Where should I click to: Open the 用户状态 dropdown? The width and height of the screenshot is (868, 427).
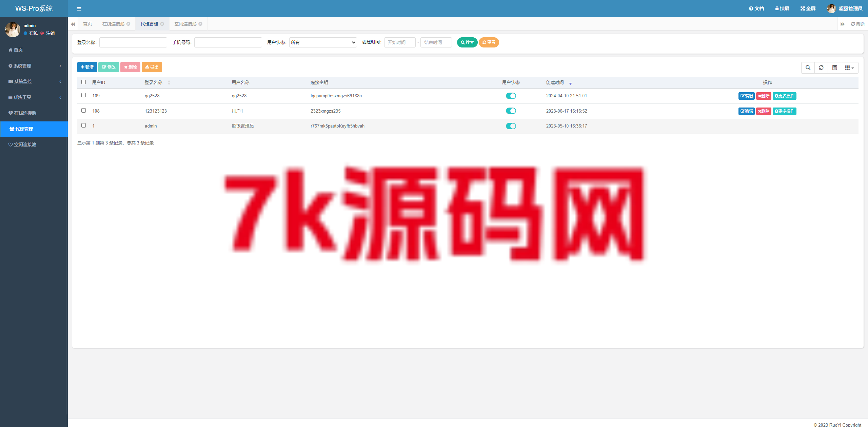point(323,42)
